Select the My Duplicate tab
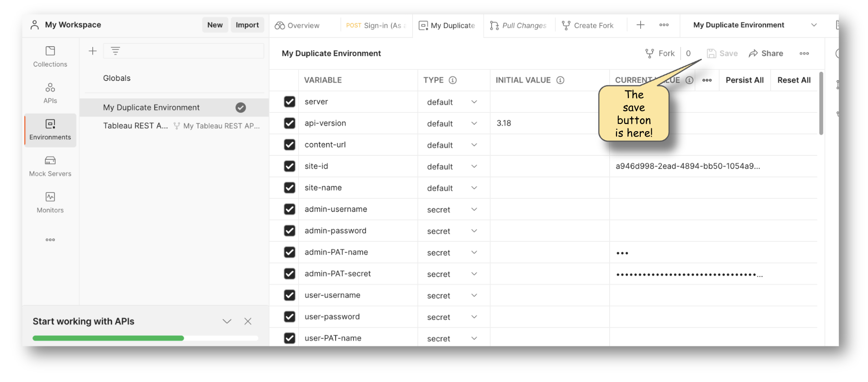The image size is (868, 382). pos(448,26)
